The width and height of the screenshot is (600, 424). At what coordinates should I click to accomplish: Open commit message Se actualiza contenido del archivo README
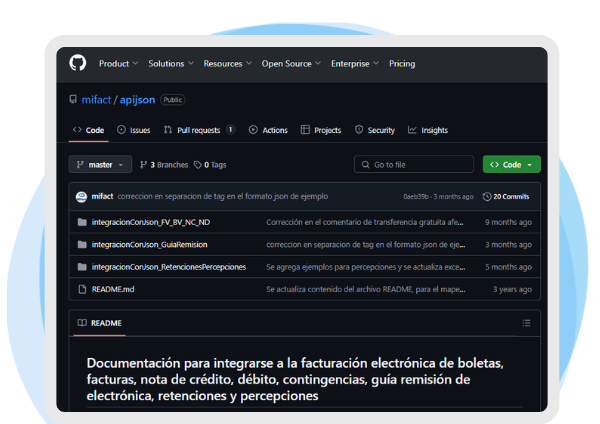(x=366, y=289)
